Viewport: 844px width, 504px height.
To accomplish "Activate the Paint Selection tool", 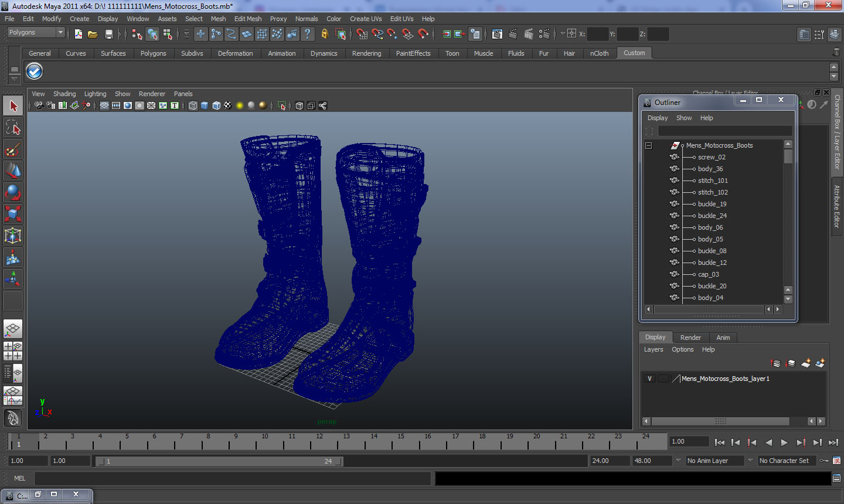I will (13, 150).
